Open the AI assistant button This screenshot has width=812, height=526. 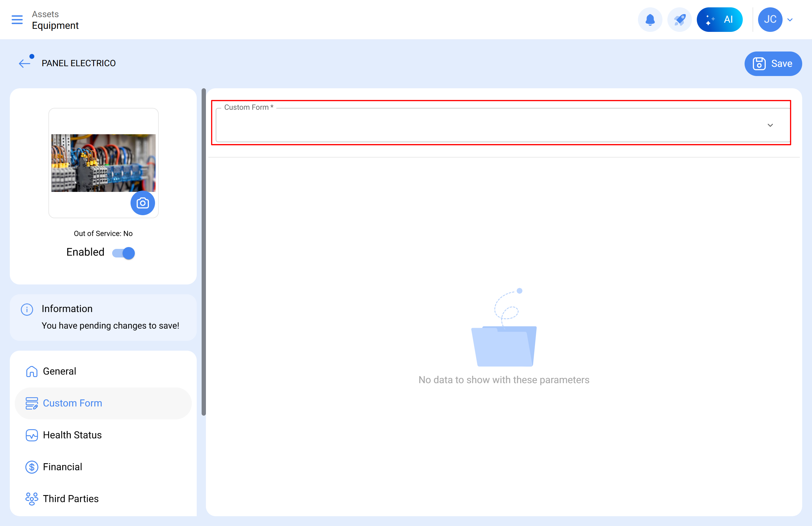pos(719,19)
